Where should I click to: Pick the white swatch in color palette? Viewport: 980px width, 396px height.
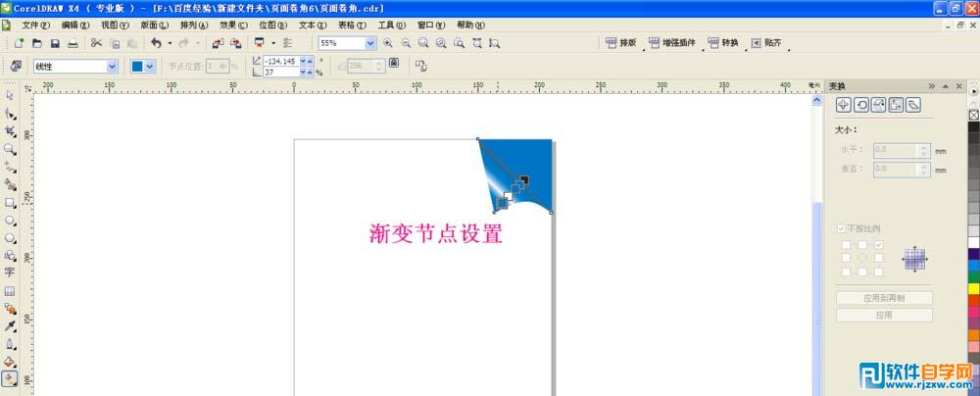(x=974, y=242)
